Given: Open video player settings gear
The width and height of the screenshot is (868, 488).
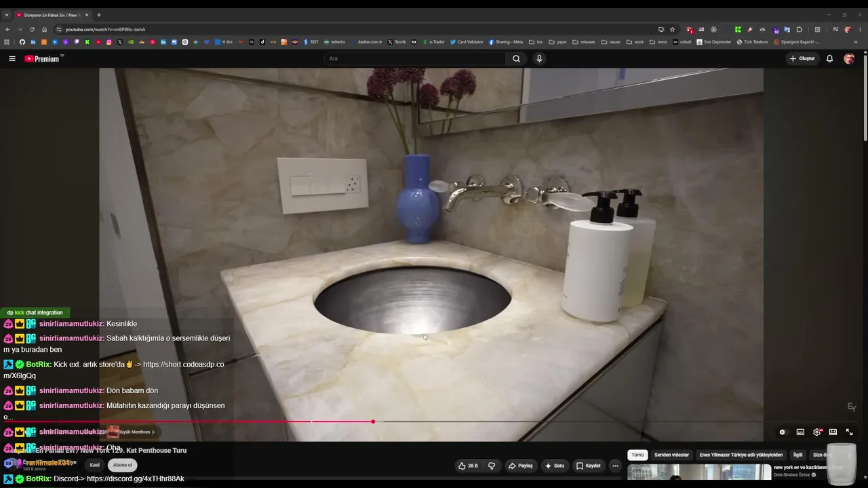Looking at the screenshot, I should [817, 432].
